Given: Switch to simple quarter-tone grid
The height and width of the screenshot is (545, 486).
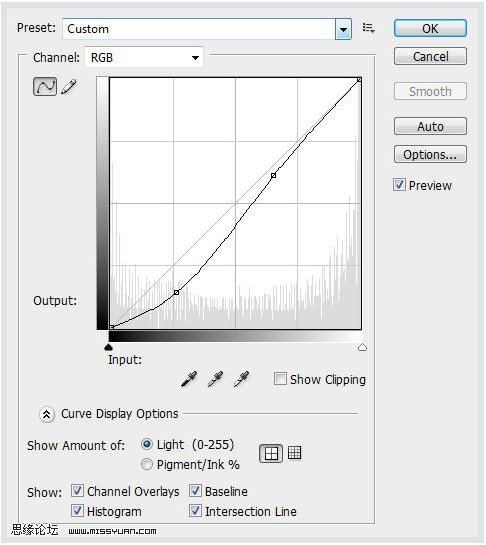Looking at the screenshot, I should tap(271, 453).
